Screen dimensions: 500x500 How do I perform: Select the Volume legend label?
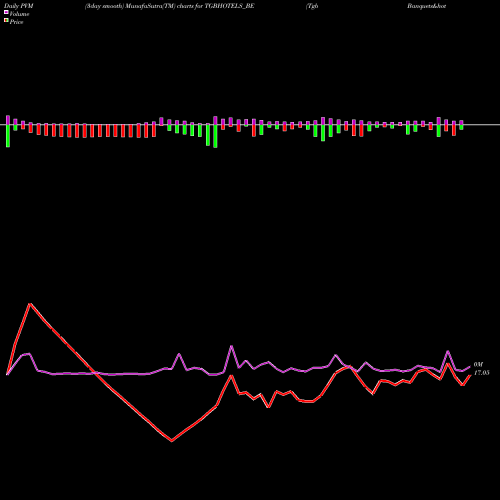tap(19, 14)
